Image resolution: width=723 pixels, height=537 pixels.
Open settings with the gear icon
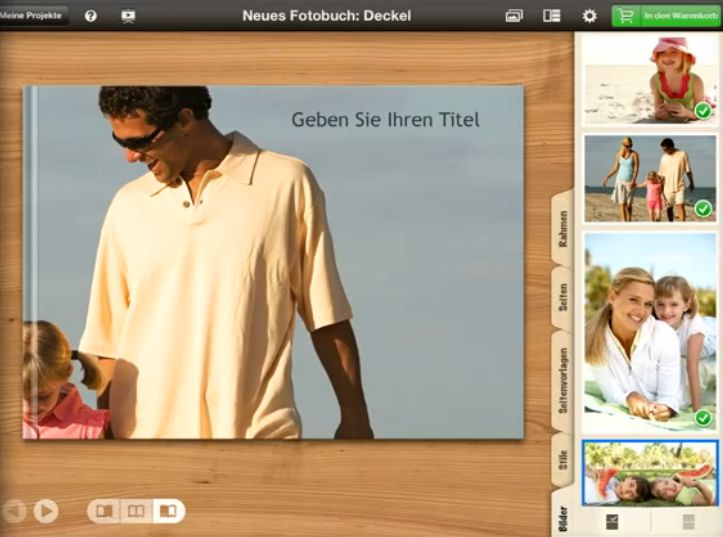pyautogui.click(x=590, y=16)
